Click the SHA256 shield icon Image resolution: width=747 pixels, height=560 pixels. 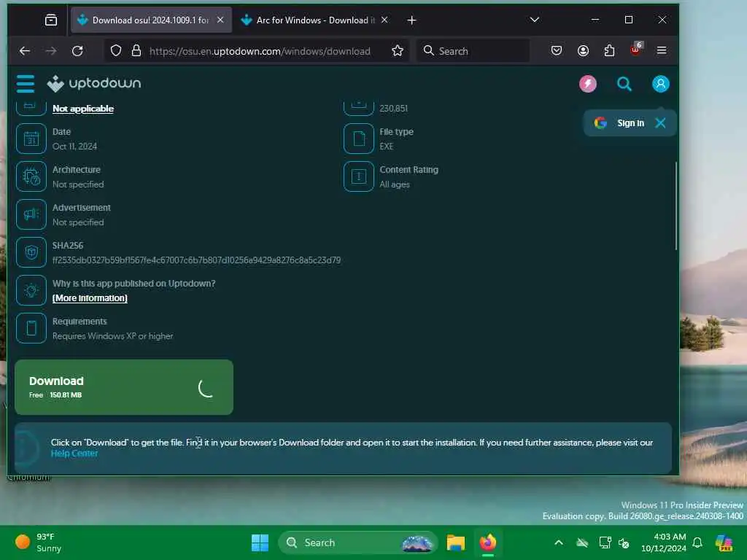tap(31, 252)
